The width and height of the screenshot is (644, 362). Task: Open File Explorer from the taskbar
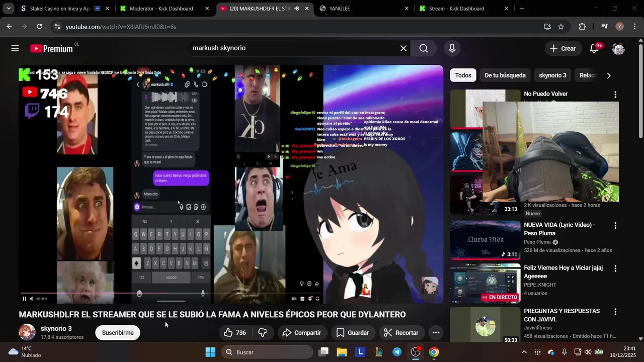pyautogui.click(x=342, y=352)
